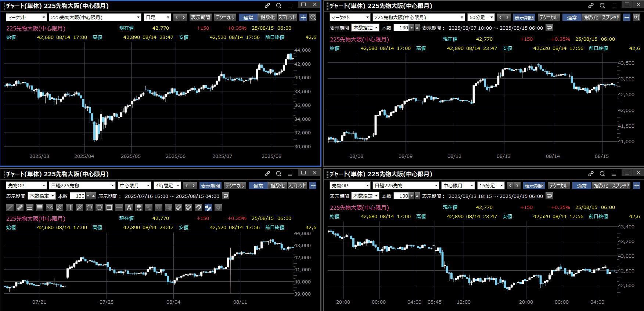
Task: Expand the 60分足 timeframe dropdown
Action: pos(481,17)
